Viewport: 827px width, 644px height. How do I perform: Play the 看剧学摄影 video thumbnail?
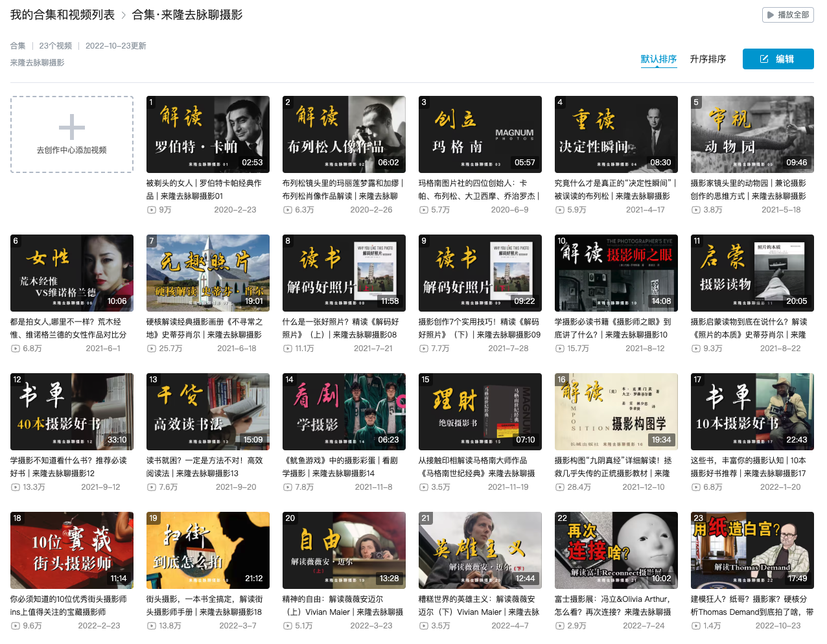coord(344,411)
